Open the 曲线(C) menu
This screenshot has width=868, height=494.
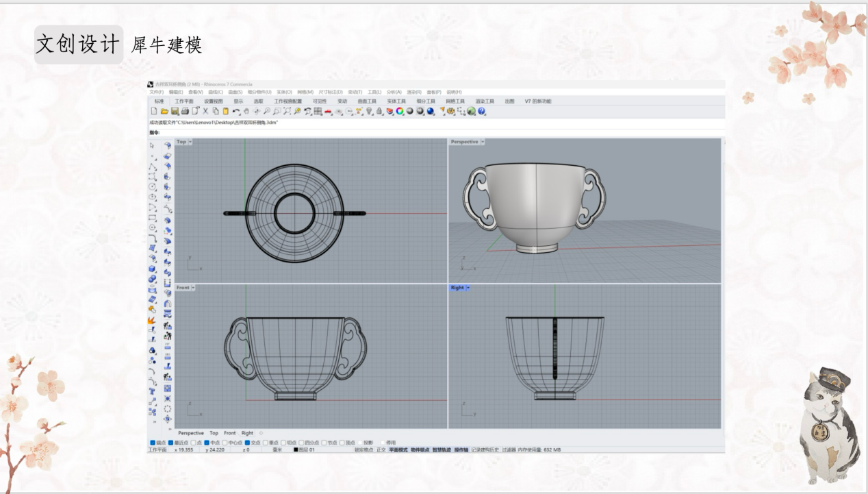coord(216,92)
